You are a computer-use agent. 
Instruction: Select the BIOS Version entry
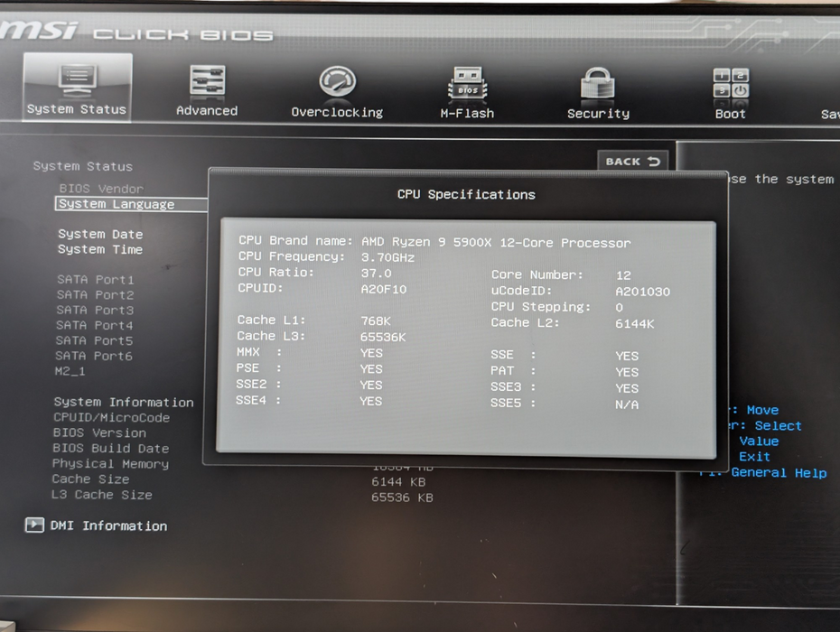99,432
